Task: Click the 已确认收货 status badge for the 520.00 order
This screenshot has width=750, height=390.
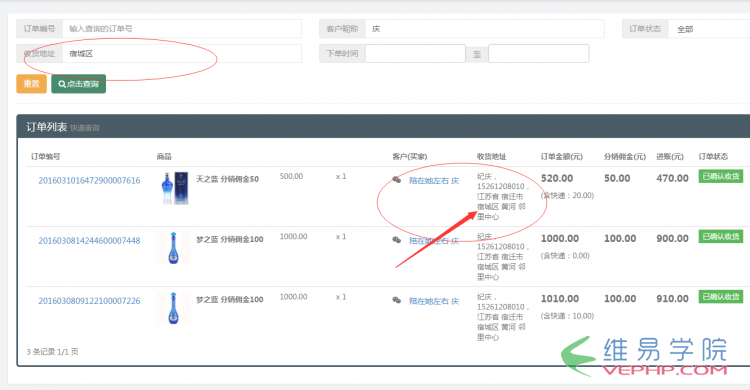Action: 720,176
